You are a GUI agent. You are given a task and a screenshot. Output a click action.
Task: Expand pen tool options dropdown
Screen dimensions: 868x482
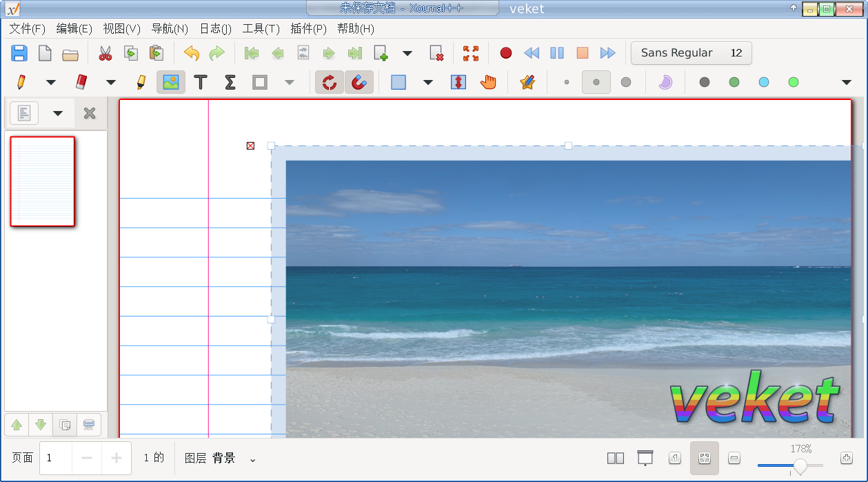coord(51,82)
